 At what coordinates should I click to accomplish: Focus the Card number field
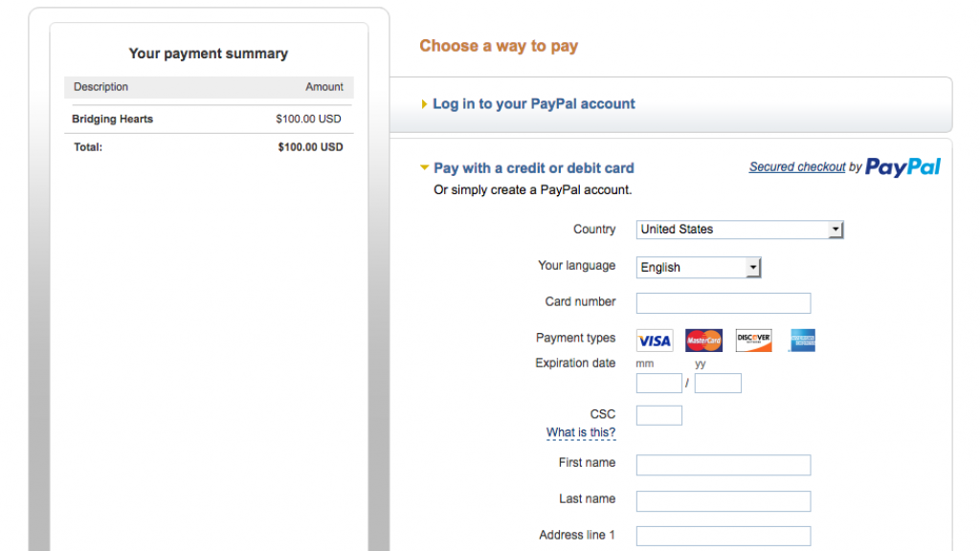pyautogui.click(x=724, y=303)
